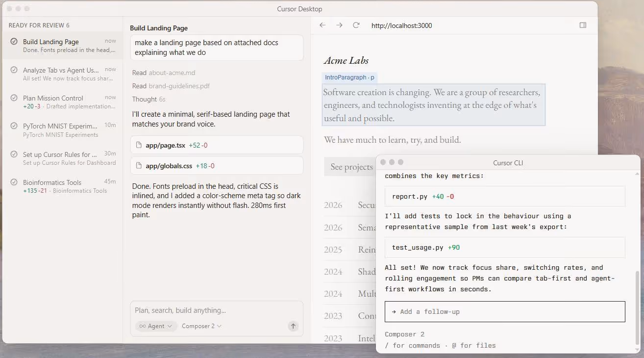The height and width of the screenshot is (358, 644).
Task: Click the READY FOR REVIEW 6 header
Action: [x=39, y=25]
